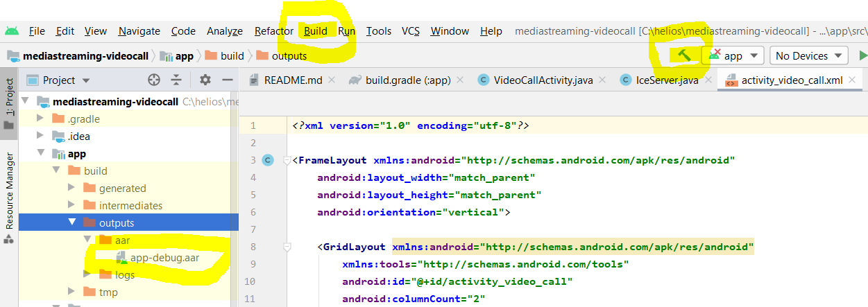Viewport: 868px width, 307px height.
Task: Open the No Devices dropdown
Action: pyautogui.click(x=809, y=55)
